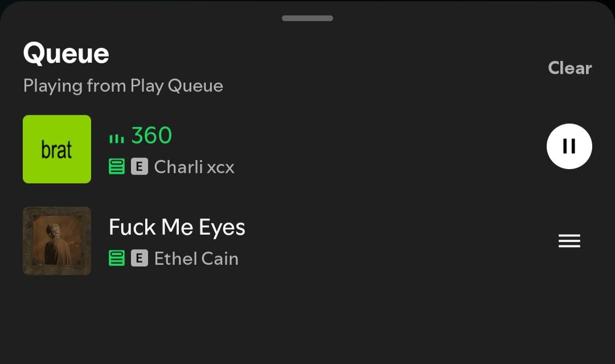
Task: Click the brat album artwork thumbnail
Action: [57, 149]
